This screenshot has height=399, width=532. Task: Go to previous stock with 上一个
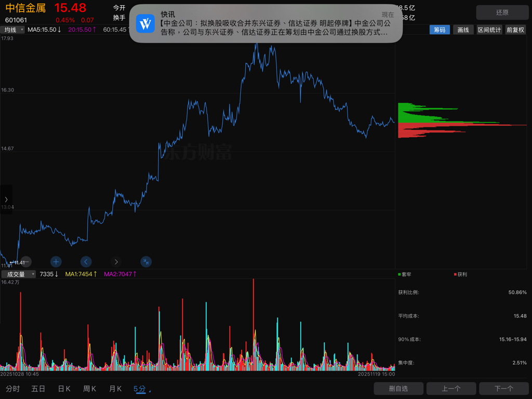coord(451,389)
